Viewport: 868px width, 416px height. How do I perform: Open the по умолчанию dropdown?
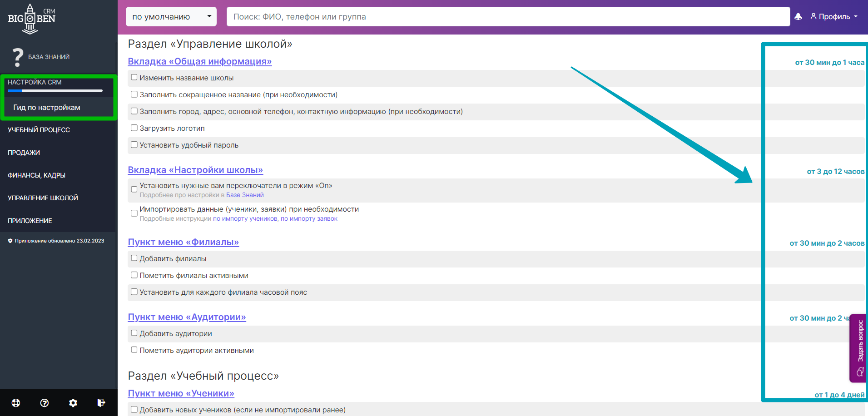(x=171, y=17)
